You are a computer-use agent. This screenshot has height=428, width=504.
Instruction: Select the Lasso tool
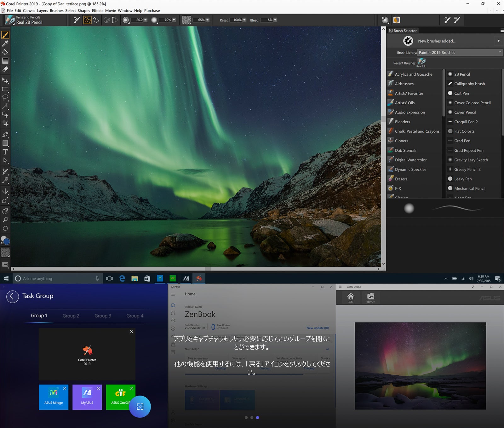click(5, 97)
